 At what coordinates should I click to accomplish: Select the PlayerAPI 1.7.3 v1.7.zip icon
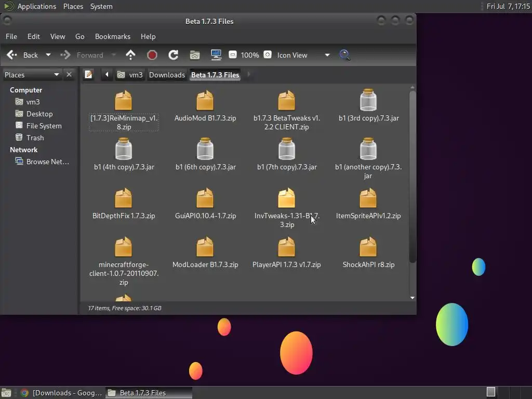(287, 247)
